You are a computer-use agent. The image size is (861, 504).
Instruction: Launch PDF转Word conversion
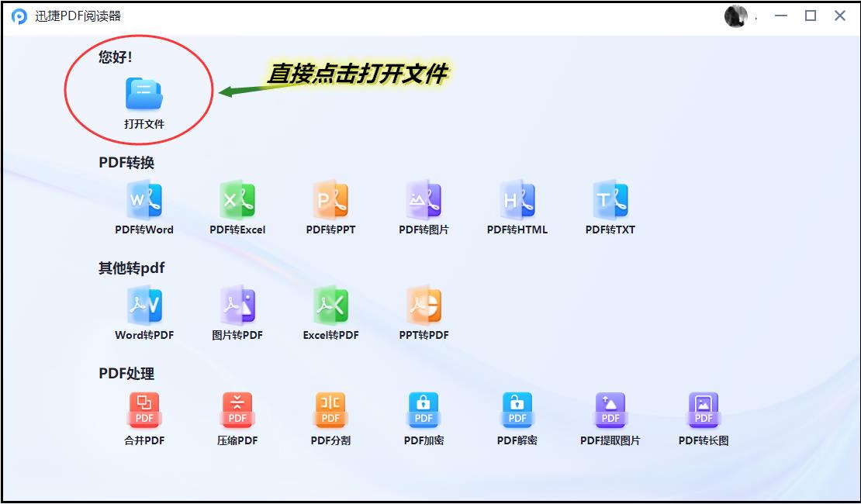tap(144, 200)
